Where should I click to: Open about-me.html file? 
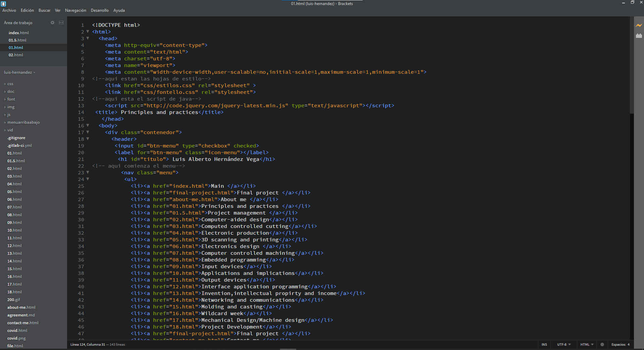[x=21, y=307]
